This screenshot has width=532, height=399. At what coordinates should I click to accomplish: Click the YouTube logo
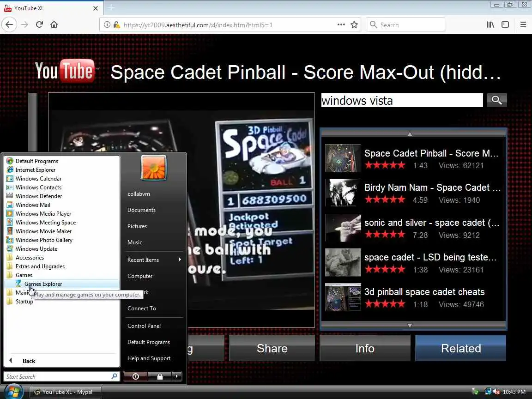point(65,71)
